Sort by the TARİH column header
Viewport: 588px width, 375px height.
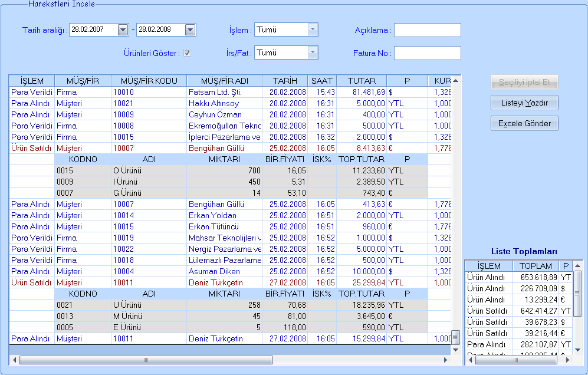click(x=285, y=81)
